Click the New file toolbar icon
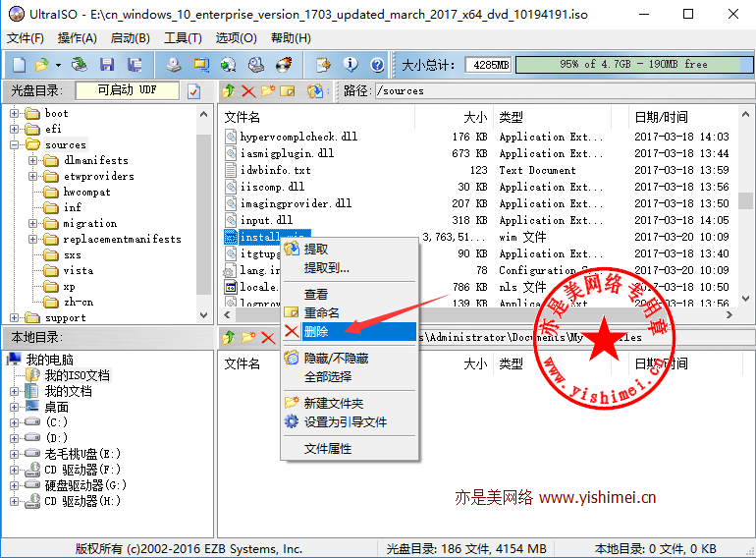Image resolution: width=756 pixels, height=558 pixels. tap(19, 64)
